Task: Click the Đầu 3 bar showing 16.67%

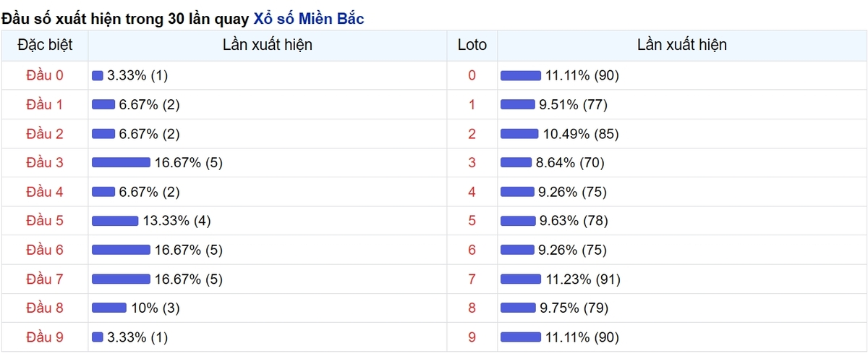Action: [x=121, y=163]
